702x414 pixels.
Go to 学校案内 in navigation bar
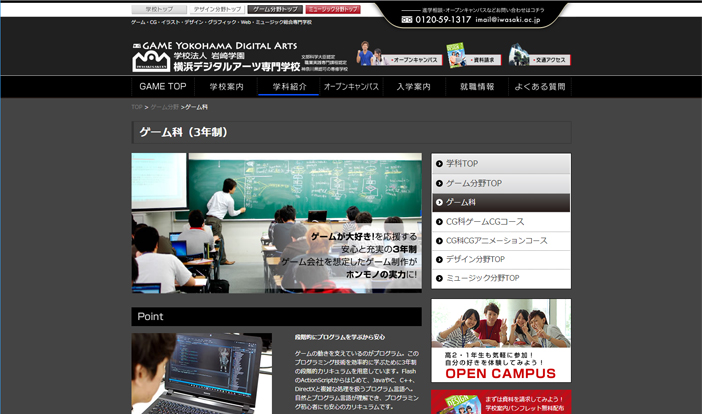224,87
